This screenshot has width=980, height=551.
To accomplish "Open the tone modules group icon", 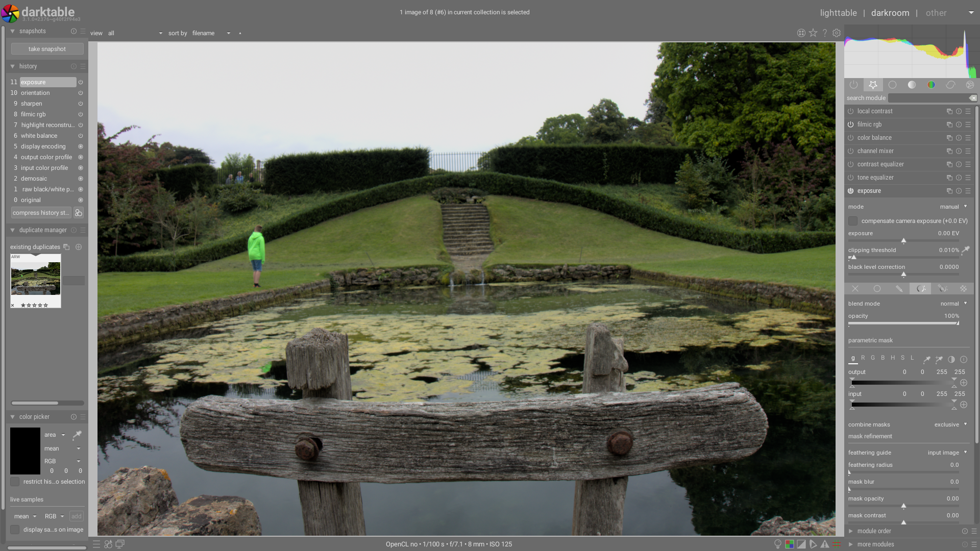I will coord(912,85).
